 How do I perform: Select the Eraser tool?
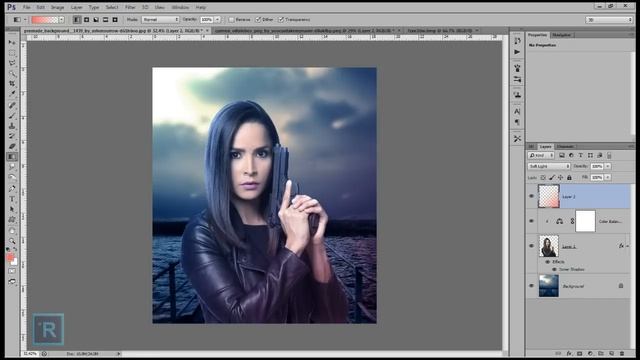click(12, 147)
